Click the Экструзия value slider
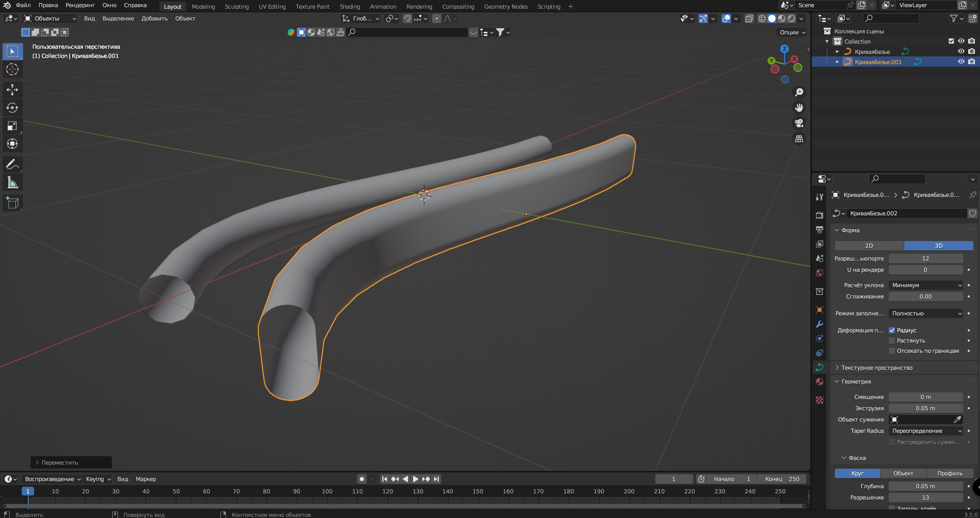The height and width of the screenshot is (518, 980). click(926, 408)
